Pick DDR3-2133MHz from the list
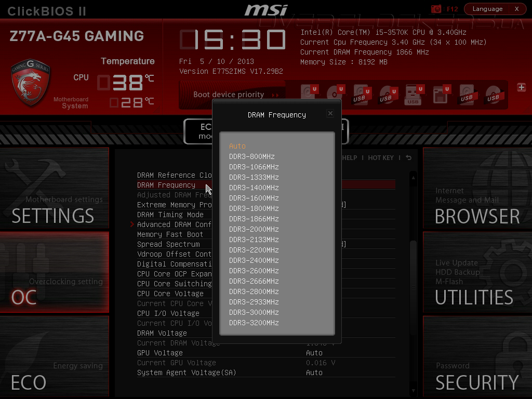The height and width of the screenshot is (399, 532). [254, 240]
